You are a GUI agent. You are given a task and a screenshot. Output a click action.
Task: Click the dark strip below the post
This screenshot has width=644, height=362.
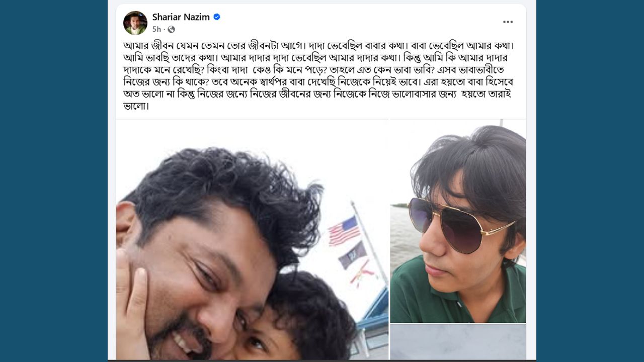tap(322, 360)
